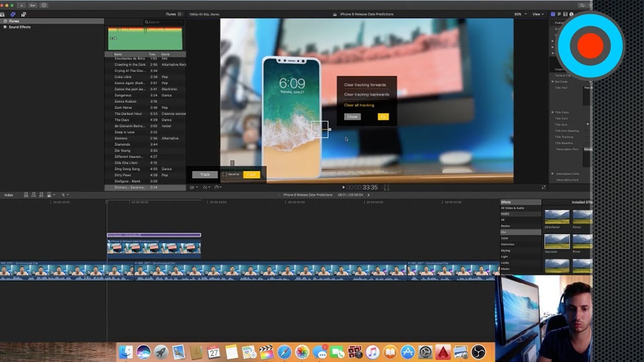The width and height of the screenshot is (644, 362).
Task: Open the photos and audio sidebar
Action: coord(14,15)
